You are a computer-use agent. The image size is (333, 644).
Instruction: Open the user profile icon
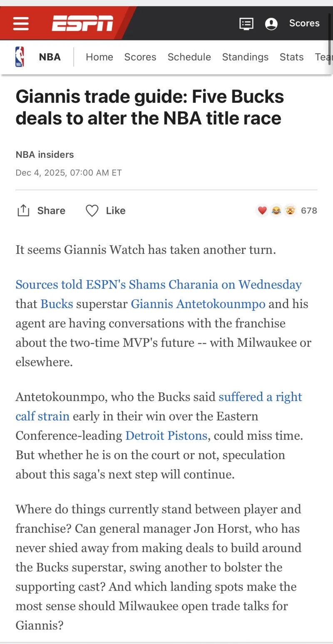(x=271, y=24)
